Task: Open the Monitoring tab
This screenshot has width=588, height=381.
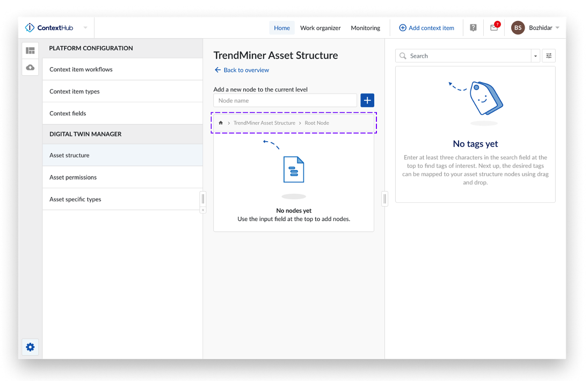Action: click(x=365, y=28)
